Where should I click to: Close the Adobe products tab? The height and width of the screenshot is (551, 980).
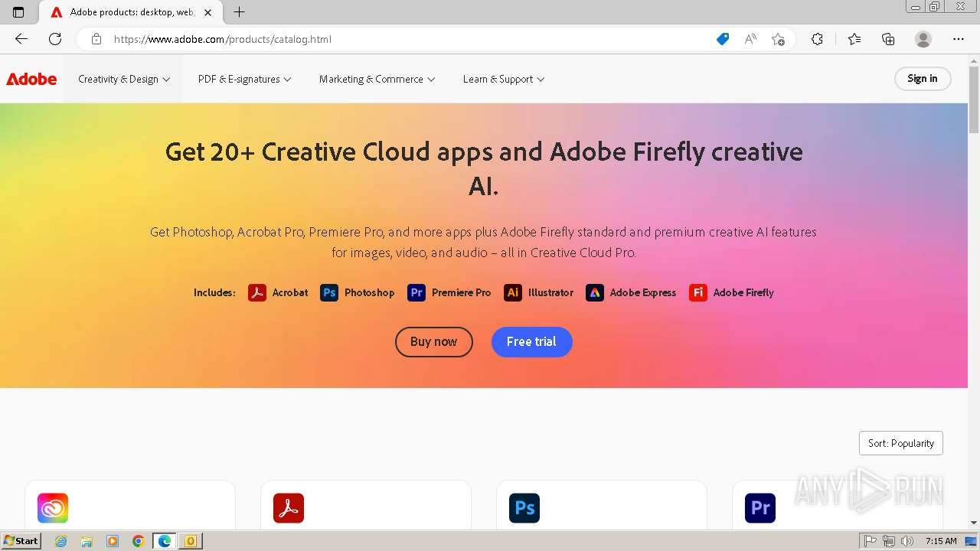pyautogui.click(x=207, y=12)
